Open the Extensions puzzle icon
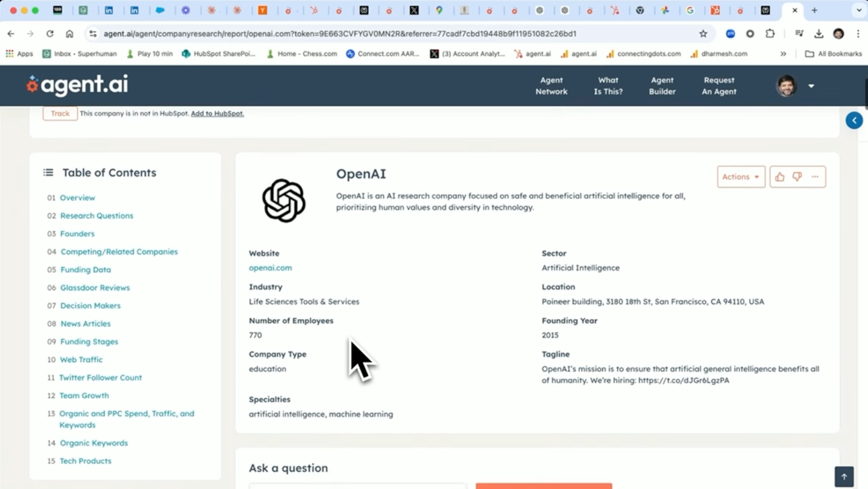Viewport: 868px width, 489px height. [x=770, y=34]
